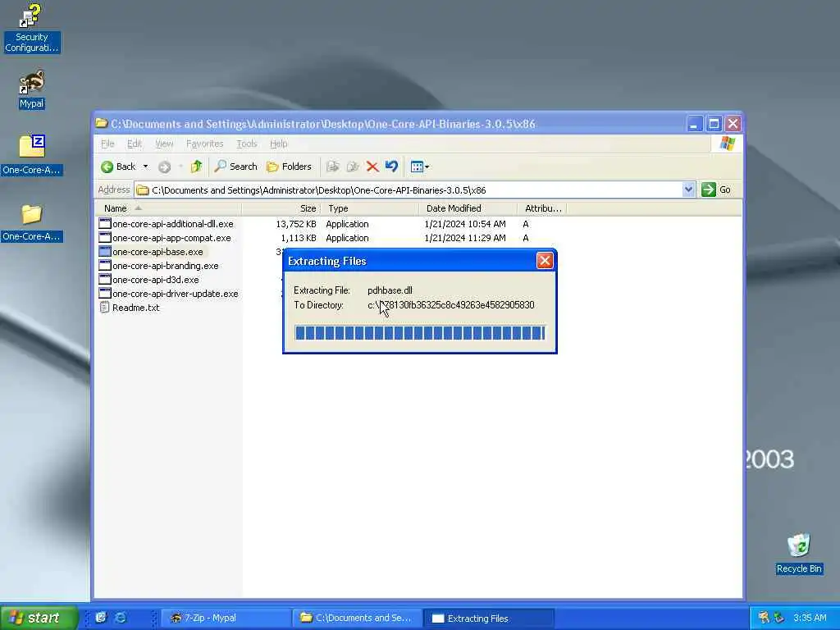The height and width of the screenshot is (630, 840).
Task: Open Search pane in Explorer
Action: (235, 167)
